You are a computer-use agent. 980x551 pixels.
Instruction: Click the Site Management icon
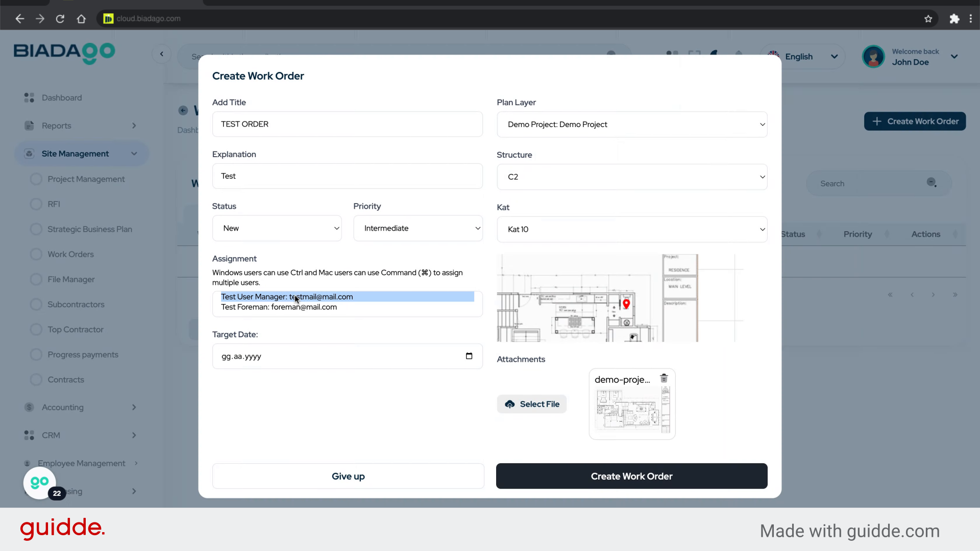click(29, 154)
